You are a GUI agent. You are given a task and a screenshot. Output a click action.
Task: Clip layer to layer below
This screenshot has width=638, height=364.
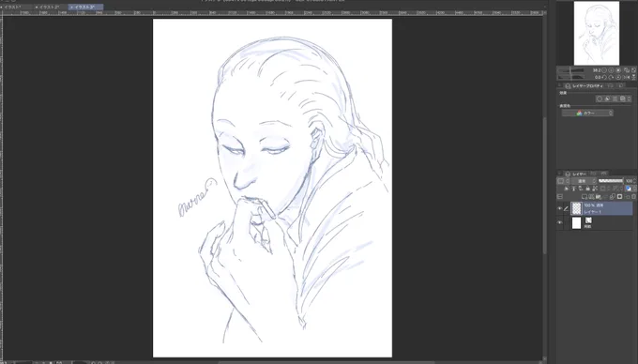[x=566, y=189]
